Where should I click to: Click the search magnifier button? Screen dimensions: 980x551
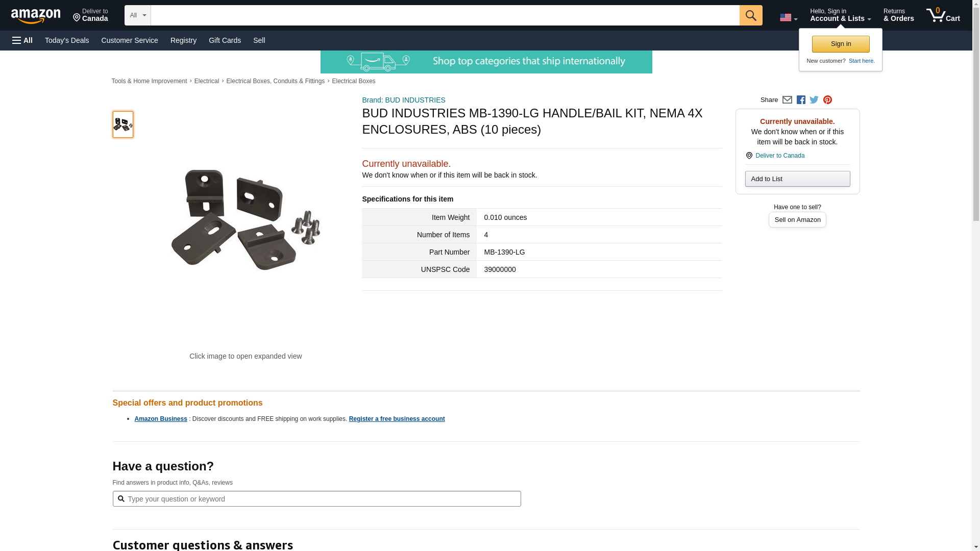coord(751,15)
